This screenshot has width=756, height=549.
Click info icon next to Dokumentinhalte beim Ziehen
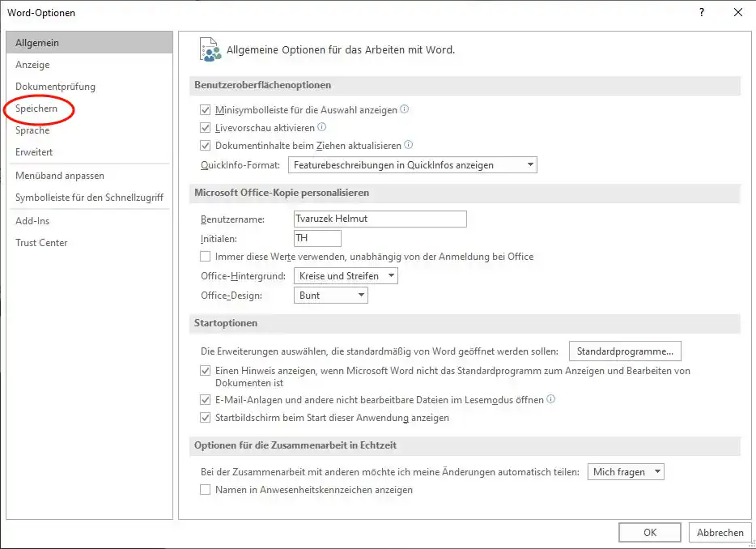(x=409, y=146)
